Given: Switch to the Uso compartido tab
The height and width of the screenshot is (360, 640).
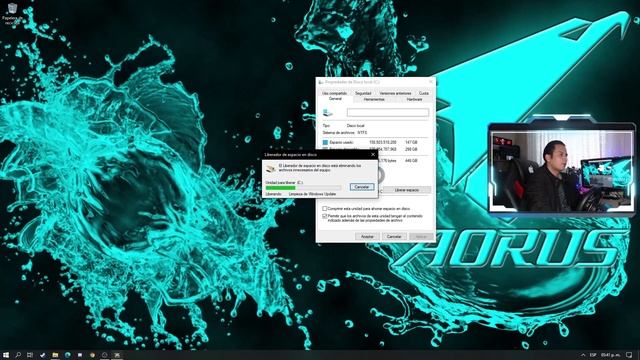Looking at the screenshot, I should coord(334,93).
